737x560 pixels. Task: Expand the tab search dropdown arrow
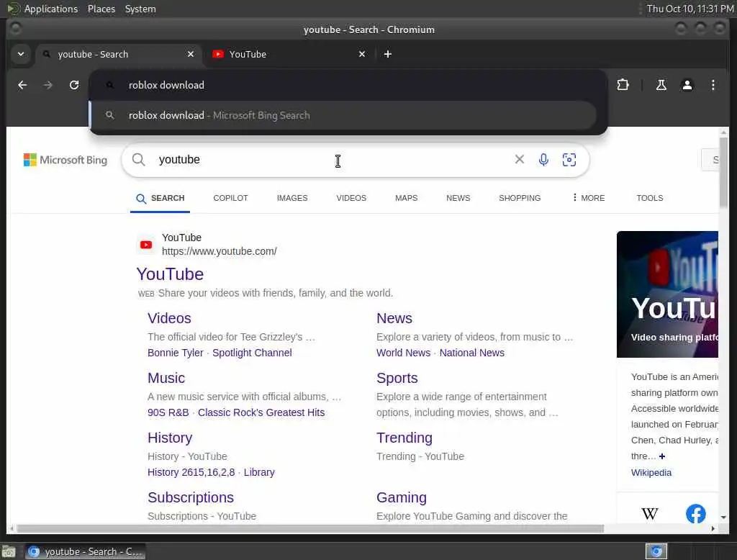[21, 54]
